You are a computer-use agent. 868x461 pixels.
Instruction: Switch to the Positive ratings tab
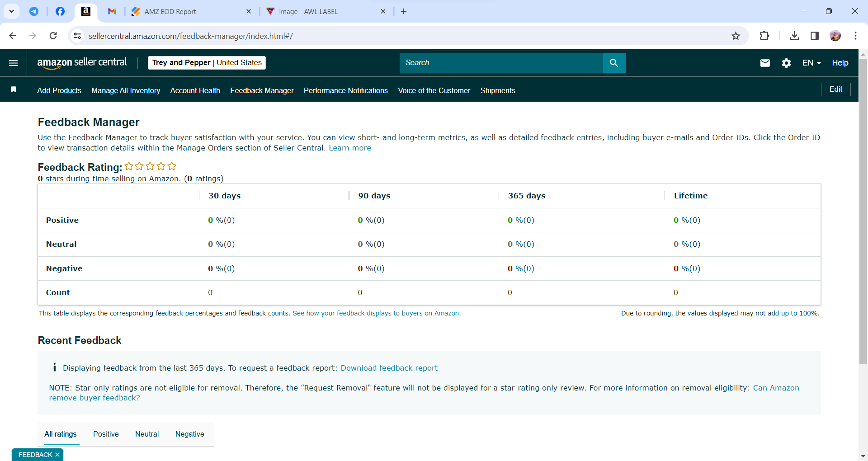106,434
